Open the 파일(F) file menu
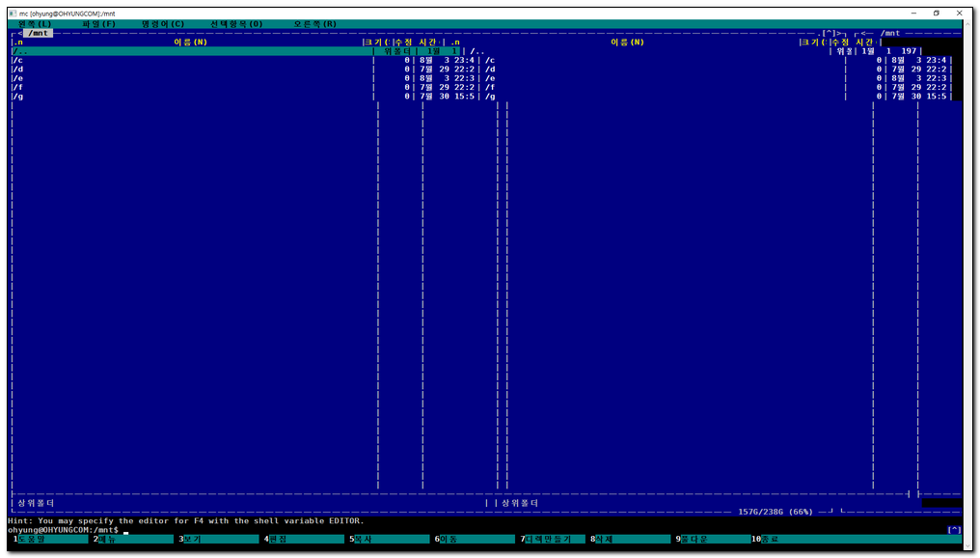The height and width of the screenshot is (558, 980). point(99,23)
